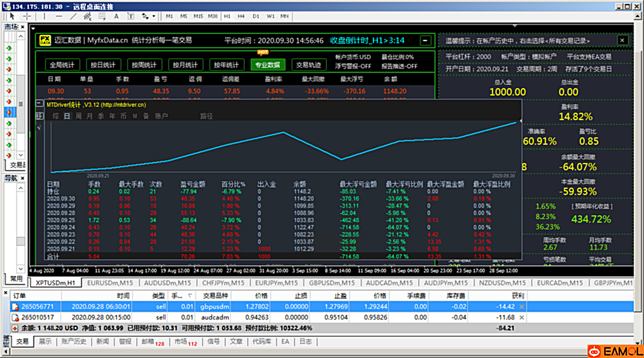The image size is (644, 358).
Task: Collapse the MTDriver statistics window
Action: [39, 104]
